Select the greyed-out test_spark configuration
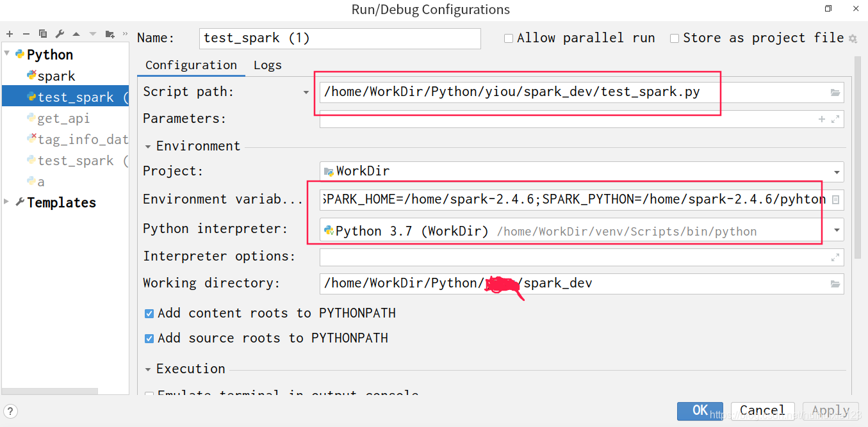 pos(77,161)
